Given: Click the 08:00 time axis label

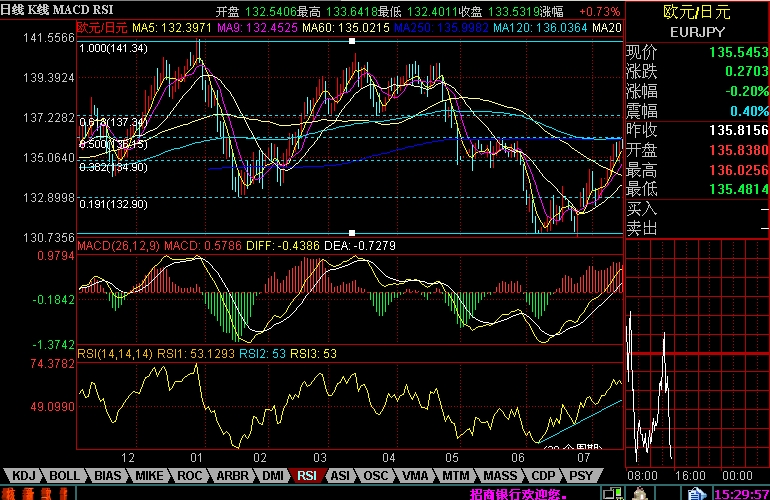Looking at the screenshot, I should click(x=642, y=475).
